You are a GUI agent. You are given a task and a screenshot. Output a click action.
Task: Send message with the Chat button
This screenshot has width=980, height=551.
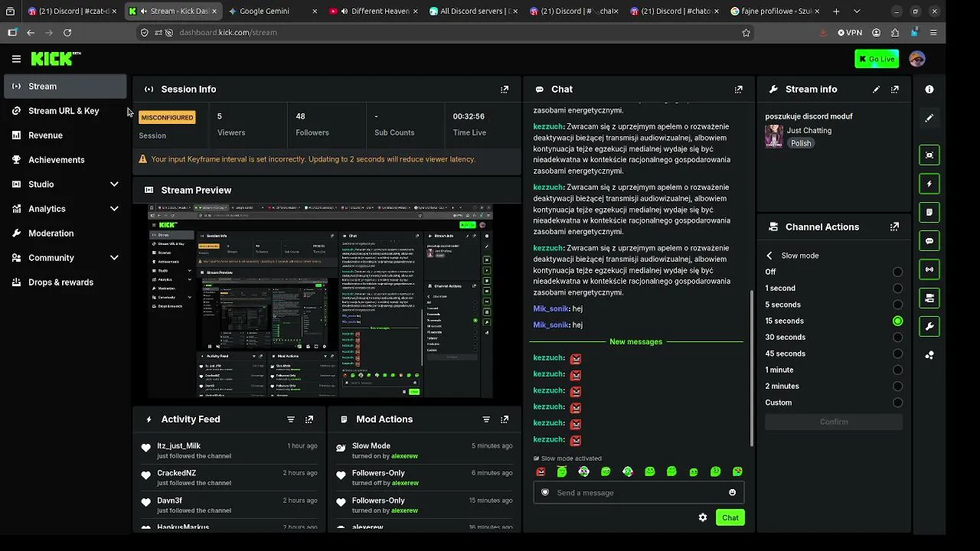click(730, 518)
